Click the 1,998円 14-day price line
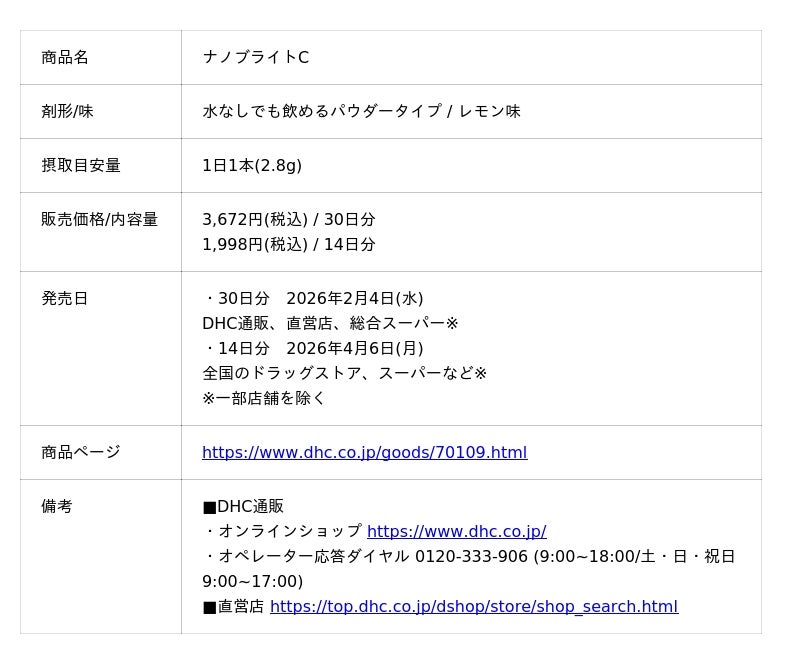 [288, 245]
